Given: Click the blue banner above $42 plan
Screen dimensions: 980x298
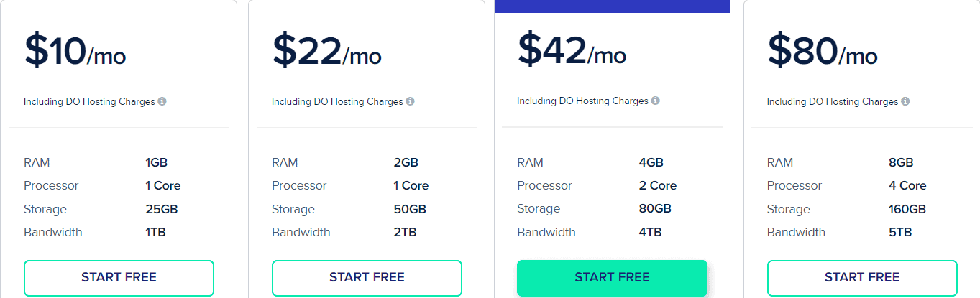Looking at the screenshot, I should tap(612, 6).
